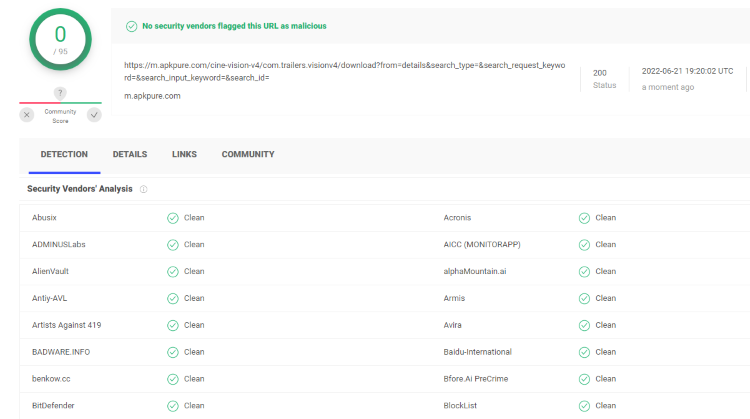
Task: Click the m.apkpure.com domain text
Action: [x=152, y=96]
